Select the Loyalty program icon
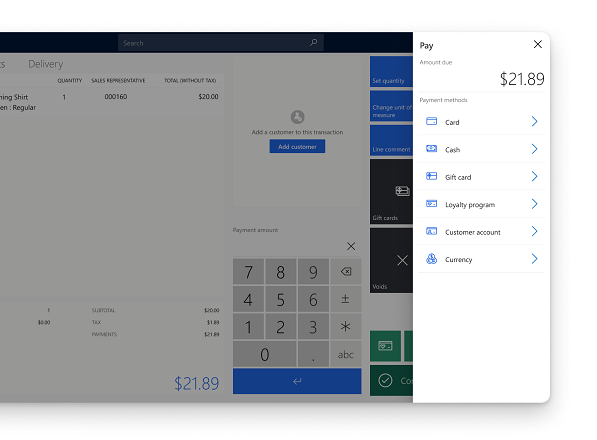 click(431, 204)
